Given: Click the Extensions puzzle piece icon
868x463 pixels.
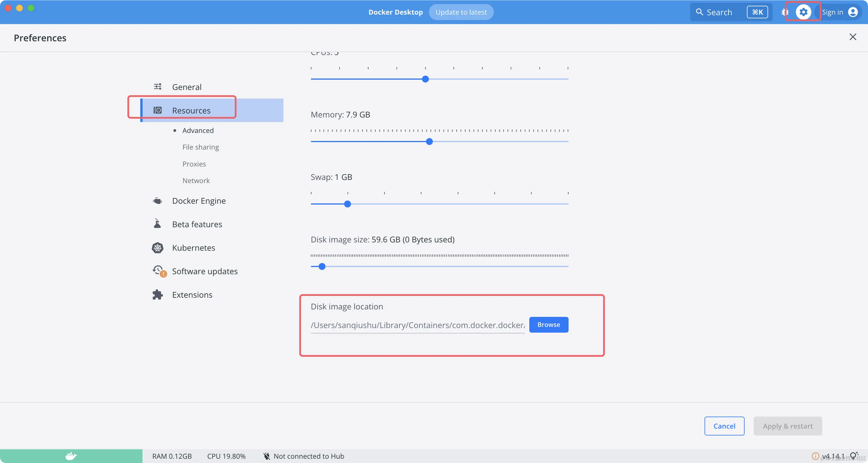Looking at the screenshot, I should pos(157,295).
